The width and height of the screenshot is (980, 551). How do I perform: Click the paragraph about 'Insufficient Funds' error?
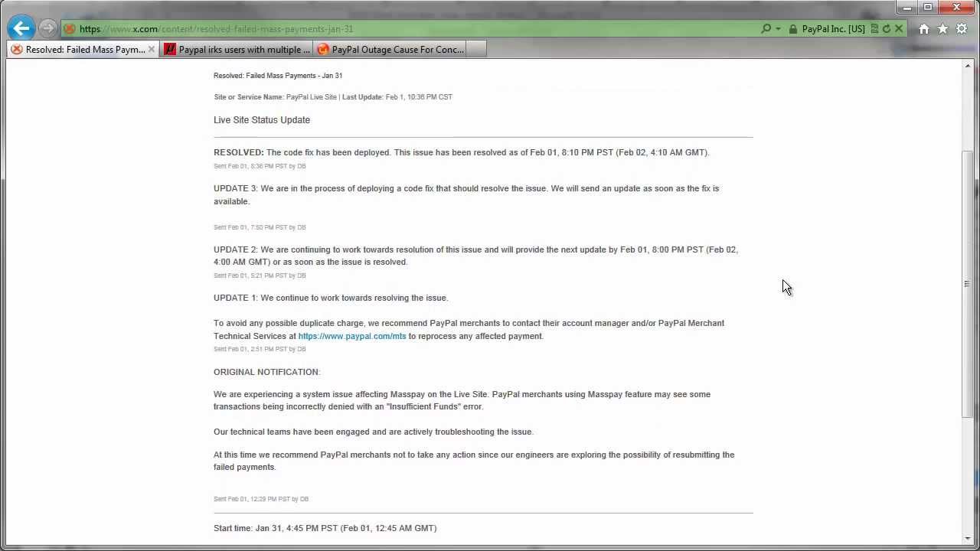(462, 400)
